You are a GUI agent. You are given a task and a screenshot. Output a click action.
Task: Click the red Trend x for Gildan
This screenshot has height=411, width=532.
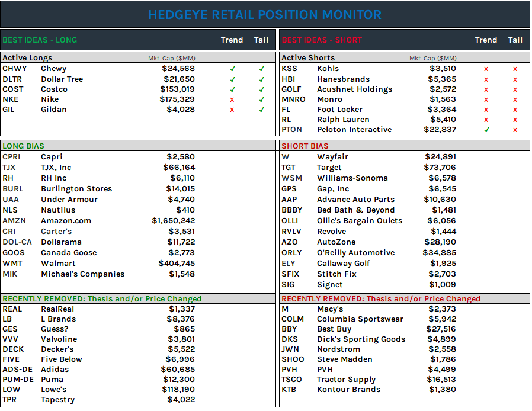[232, 110]
